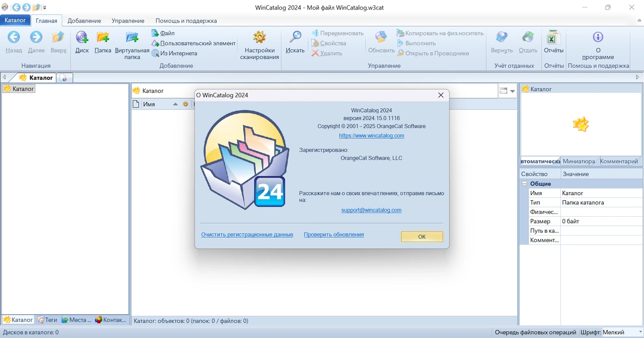Click the Далее (Forward) navigation icon
Viewport: 644px width, 338px height.
point(36,37)
